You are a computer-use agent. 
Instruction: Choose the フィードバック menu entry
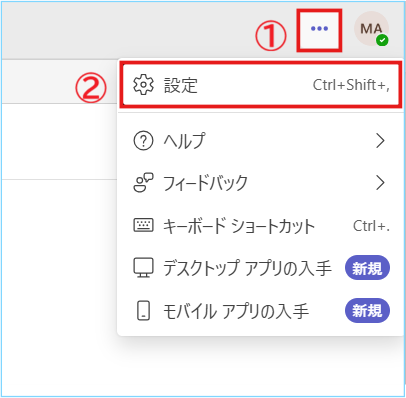[x=261, y=183]
